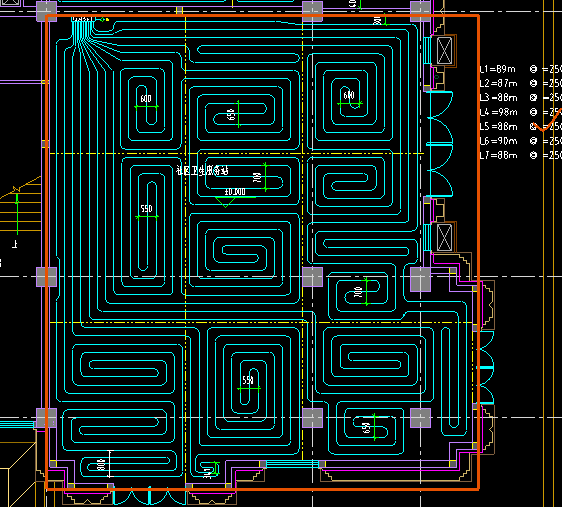Select the white Chinese room name label

(202, 171)
